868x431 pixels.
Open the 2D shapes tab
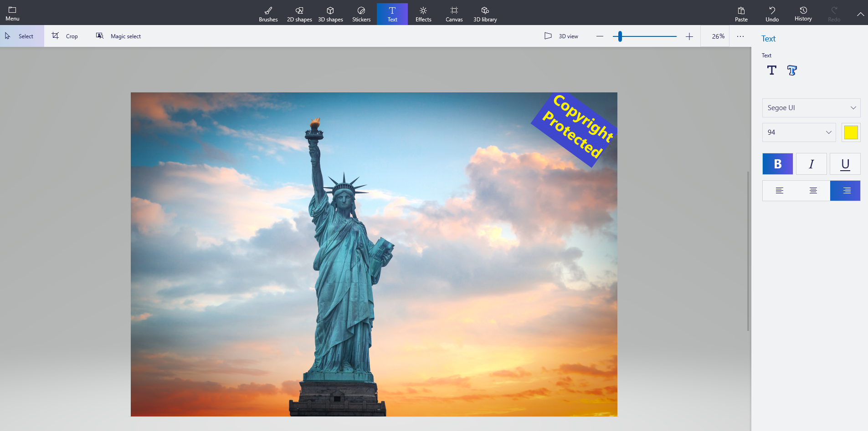[x=299, y=14]
